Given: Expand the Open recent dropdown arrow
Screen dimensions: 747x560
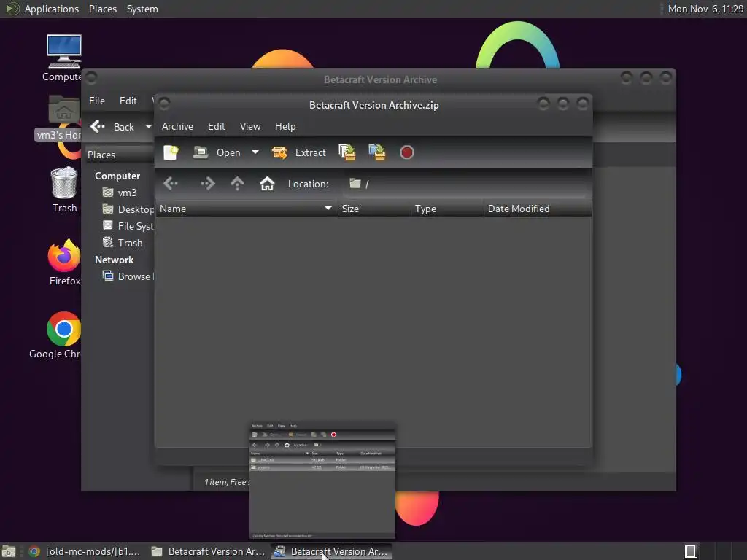Looking at the screenshot, I should tap(255, 152).
